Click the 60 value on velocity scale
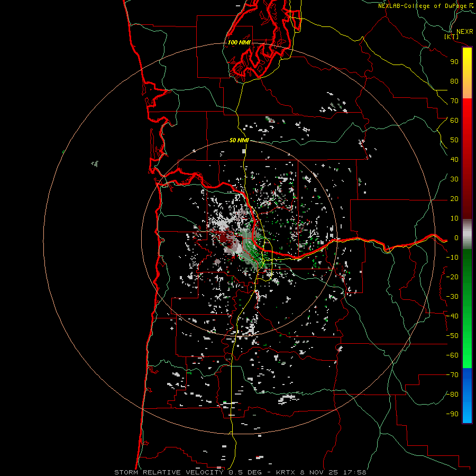 (x=454, y=121)
